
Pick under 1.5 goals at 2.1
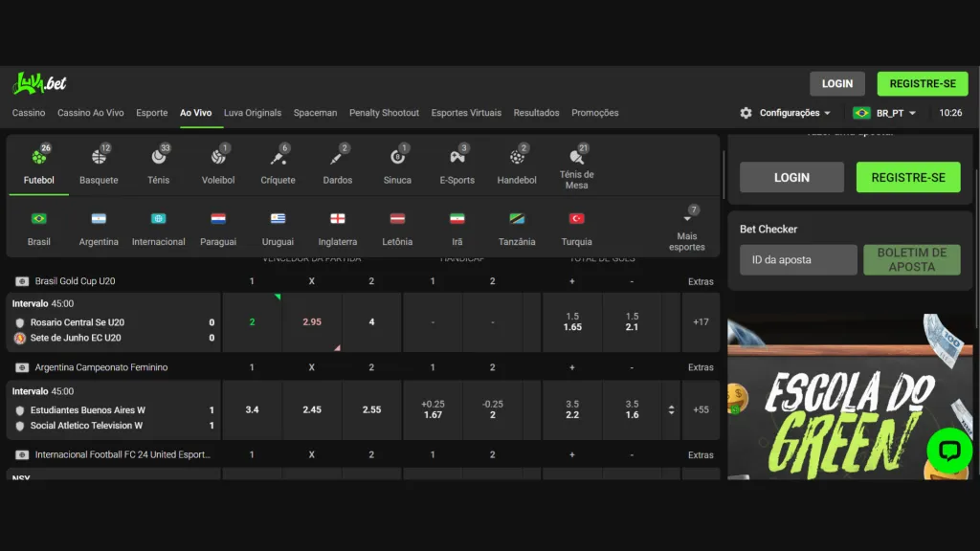632,321
